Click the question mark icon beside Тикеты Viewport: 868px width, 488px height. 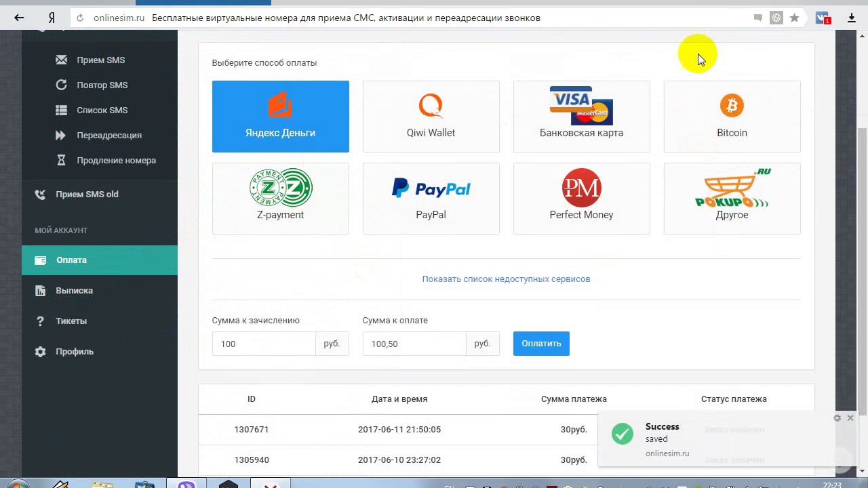(40, 321)
